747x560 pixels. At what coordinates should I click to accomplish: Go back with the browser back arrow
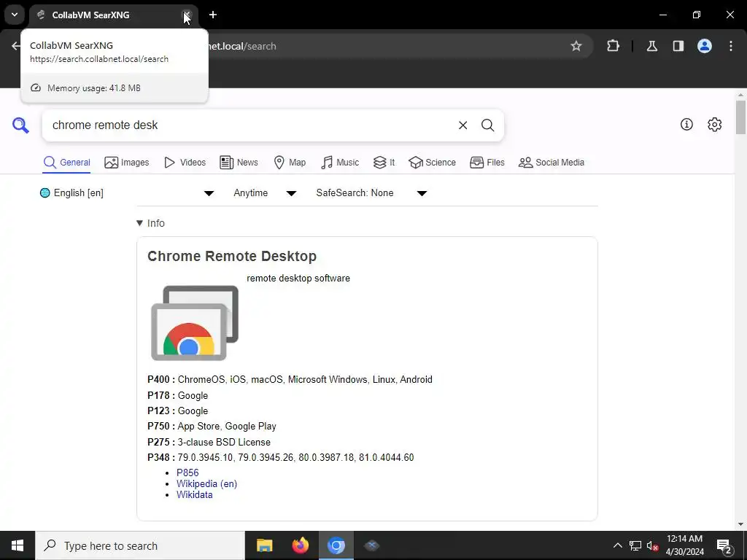pyautogui.click(x=16, y=46)
